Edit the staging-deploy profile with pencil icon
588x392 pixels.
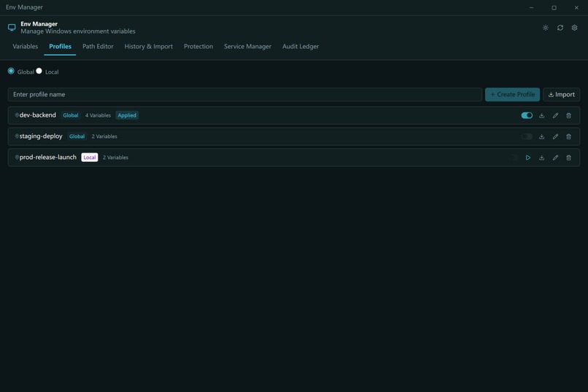[x=555, y=137]
